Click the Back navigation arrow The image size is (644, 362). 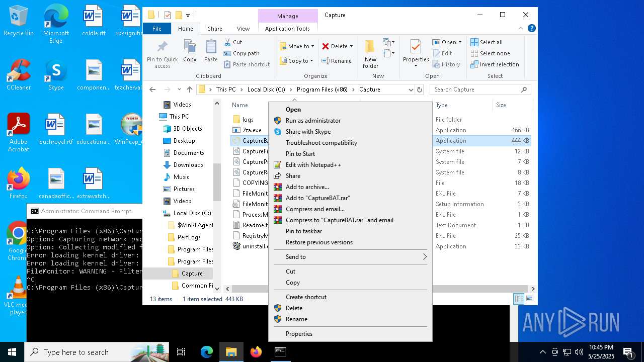[x=152, y=89]
